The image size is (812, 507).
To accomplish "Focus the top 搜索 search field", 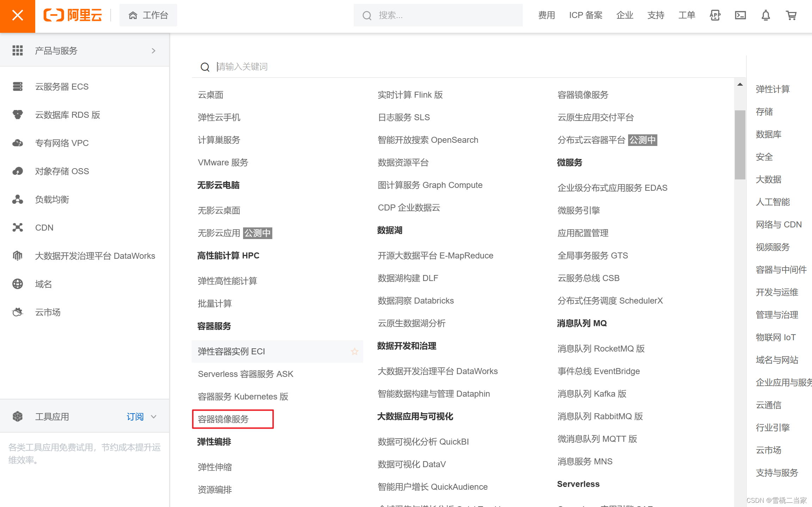I will (x=438, y=15).
